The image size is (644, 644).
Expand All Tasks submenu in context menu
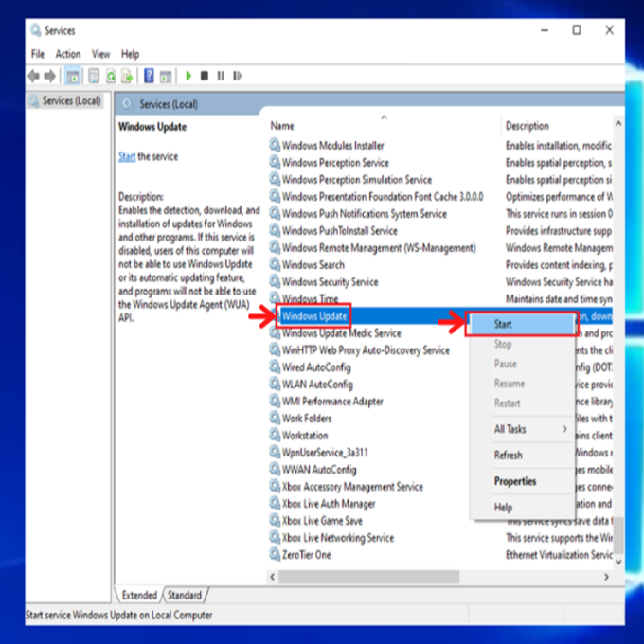click(522, 429)
